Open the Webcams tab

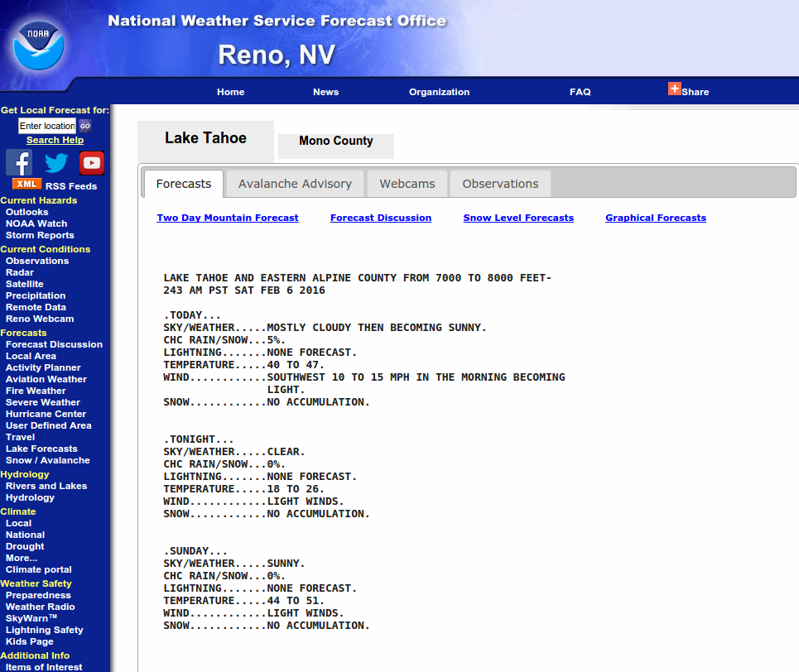point(407,184)
